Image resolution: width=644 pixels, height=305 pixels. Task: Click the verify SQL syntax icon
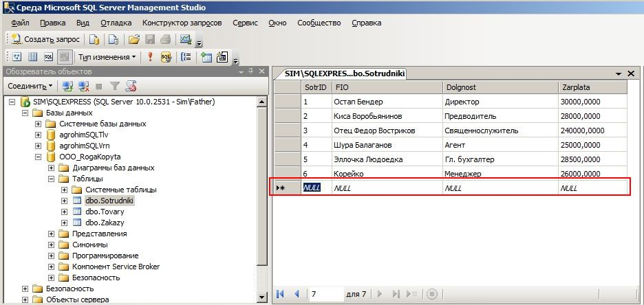[x=166, y=57]
